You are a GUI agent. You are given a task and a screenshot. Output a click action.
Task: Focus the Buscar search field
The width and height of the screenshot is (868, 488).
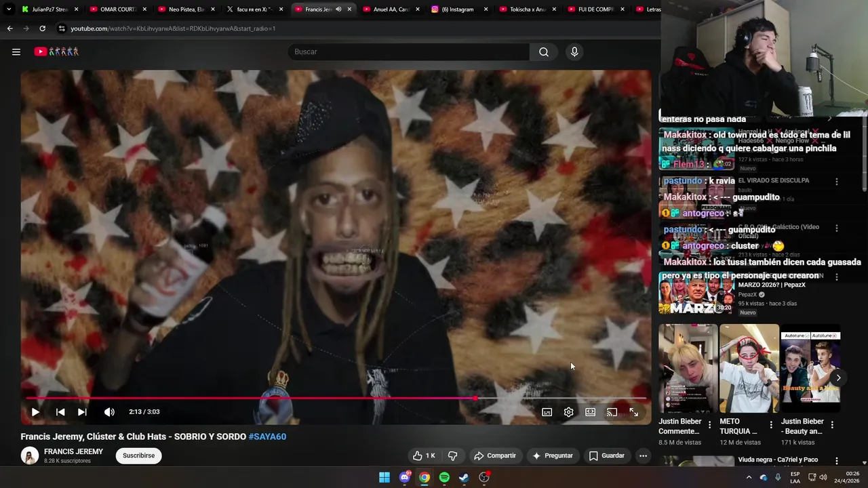tap(409, 52)
